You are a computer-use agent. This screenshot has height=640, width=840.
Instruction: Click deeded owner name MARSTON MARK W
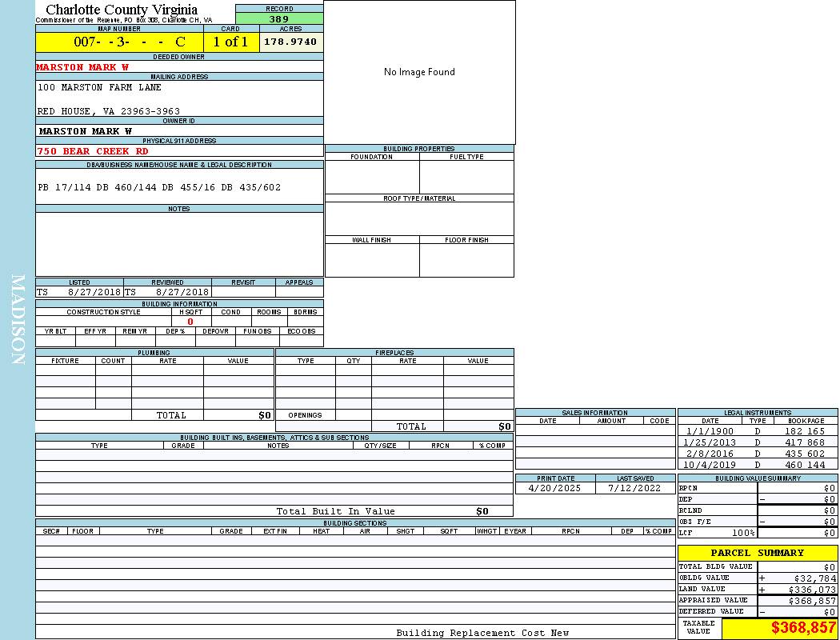tap(82, 67)
